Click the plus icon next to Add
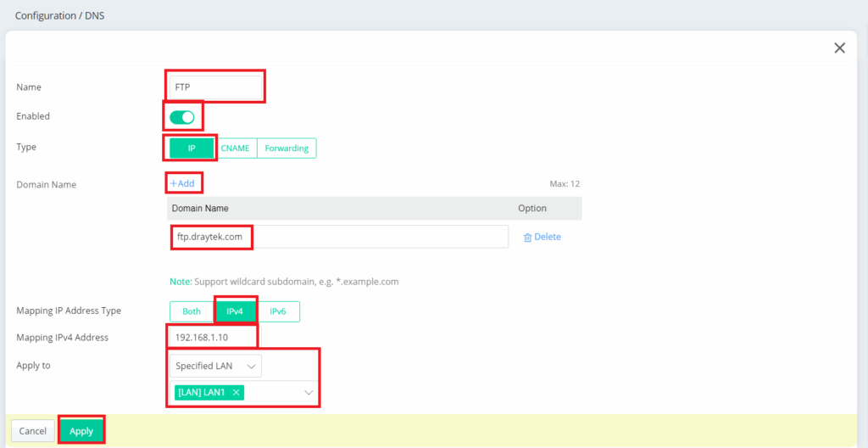The height and width of the screenshot is (448, 868). click(x=173, y=183)
